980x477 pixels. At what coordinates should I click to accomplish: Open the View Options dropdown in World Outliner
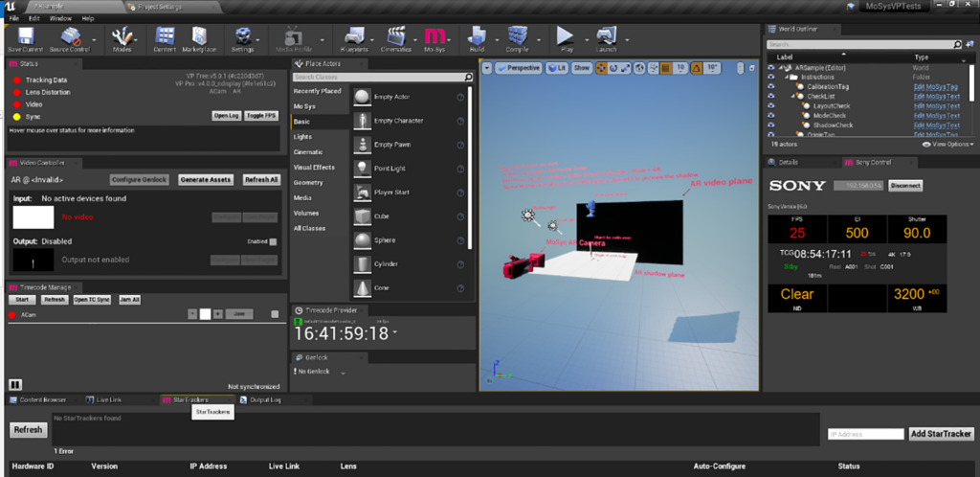click(x=948, y=145)
